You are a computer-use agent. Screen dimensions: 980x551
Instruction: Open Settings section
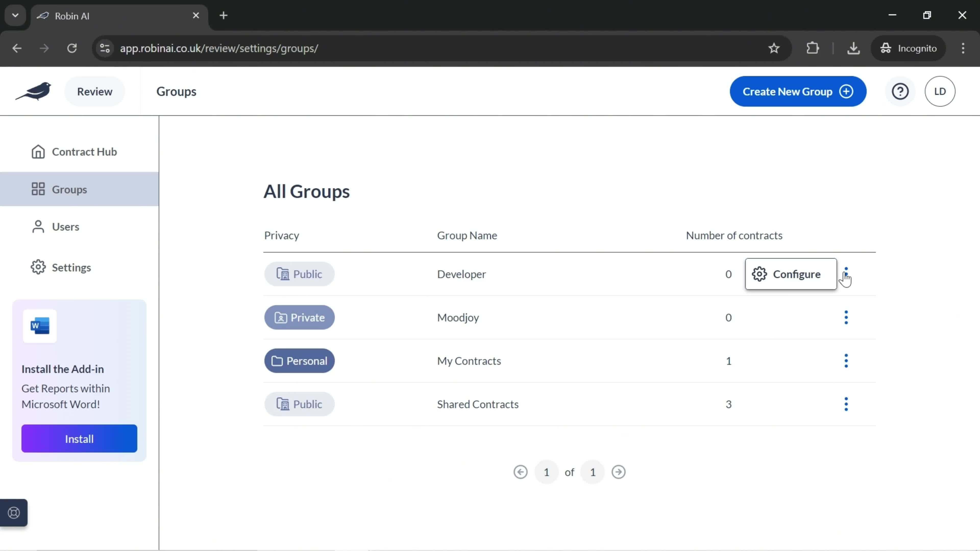pos(71,267)
